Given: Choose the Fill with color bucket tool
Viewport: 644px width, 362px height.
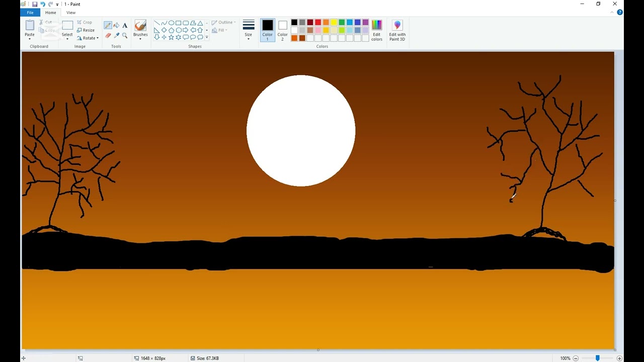Looking at the screenshot, I should coord(116,25).
